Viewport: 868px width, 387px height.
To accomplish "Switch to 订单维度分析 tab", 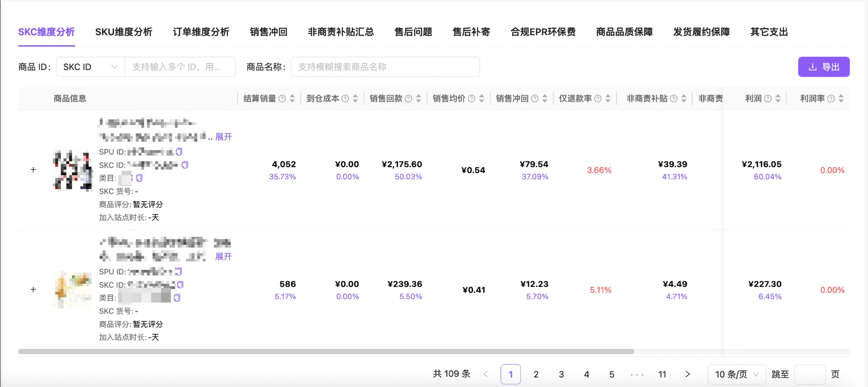I will coord(201,32).
